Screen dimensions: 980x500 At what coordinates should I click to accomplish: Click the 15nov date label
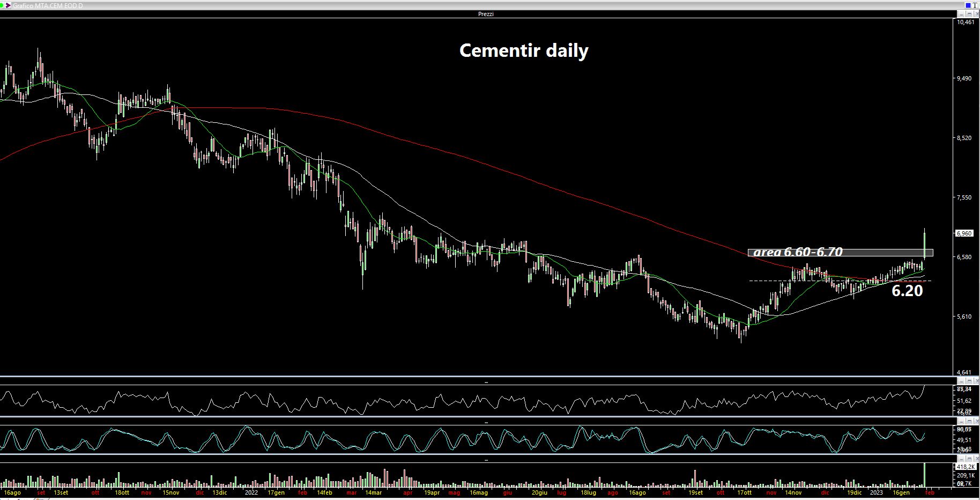pos(171,492)
